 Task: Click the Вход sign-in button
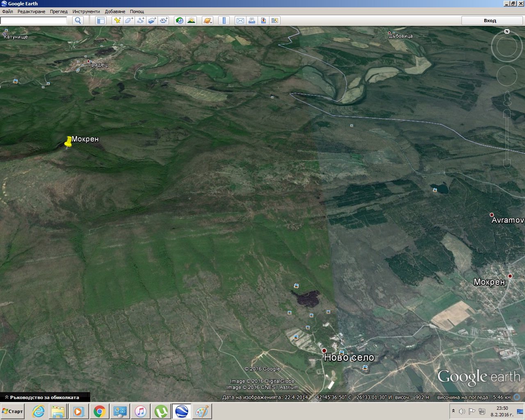point(490,21)
